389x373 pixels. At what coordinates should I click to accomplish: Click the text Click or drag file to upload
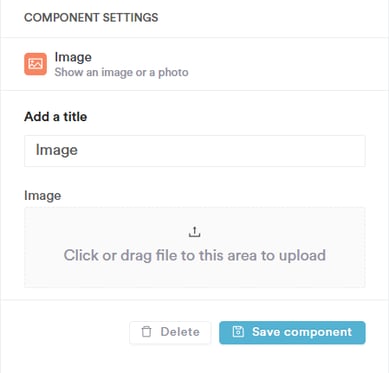click(195, 256)
